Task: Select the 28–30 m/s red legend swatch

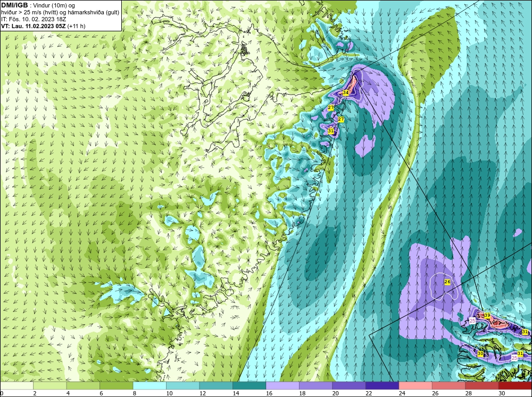Action: 482,386
